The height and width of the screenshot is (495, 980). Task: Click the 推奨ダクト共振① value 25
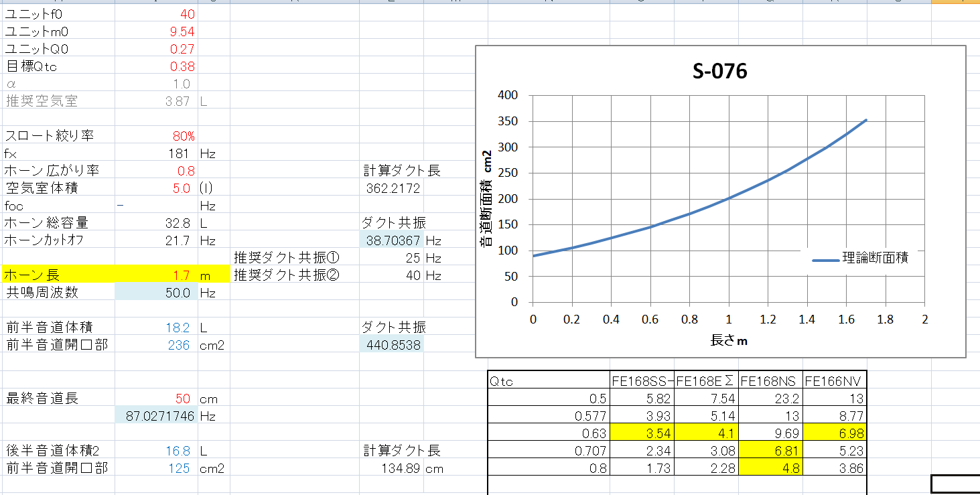(391, 258)
